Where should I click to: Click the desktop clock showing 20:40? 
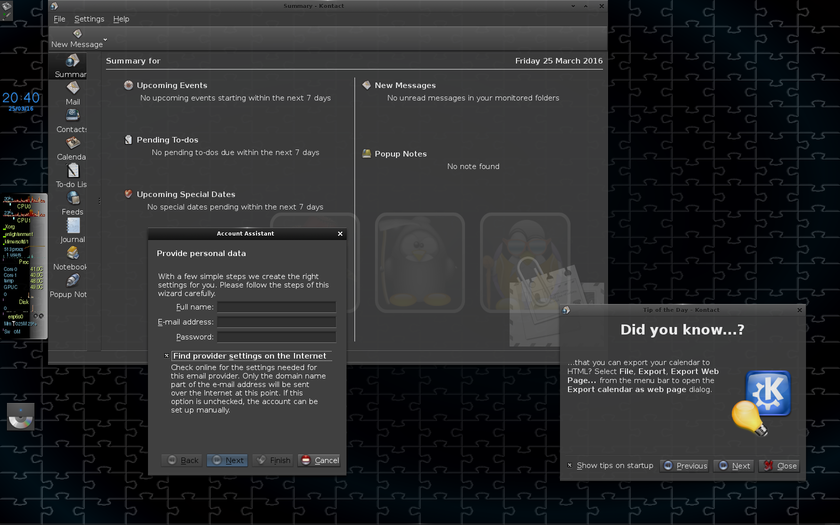click(x=21, y=98)
